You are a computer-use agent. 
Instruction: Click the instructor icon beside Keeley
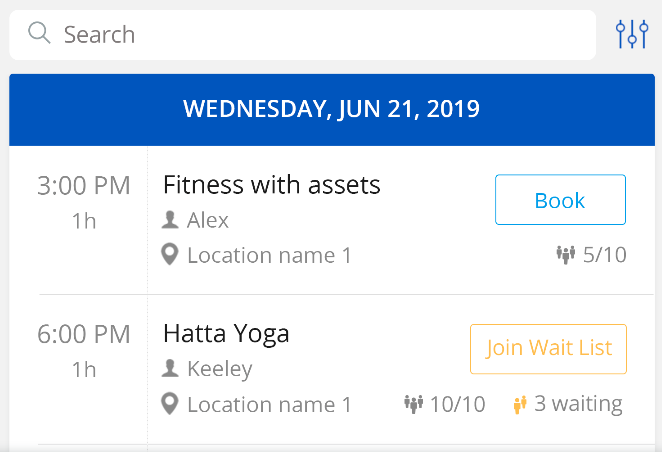tap(170, 368)
